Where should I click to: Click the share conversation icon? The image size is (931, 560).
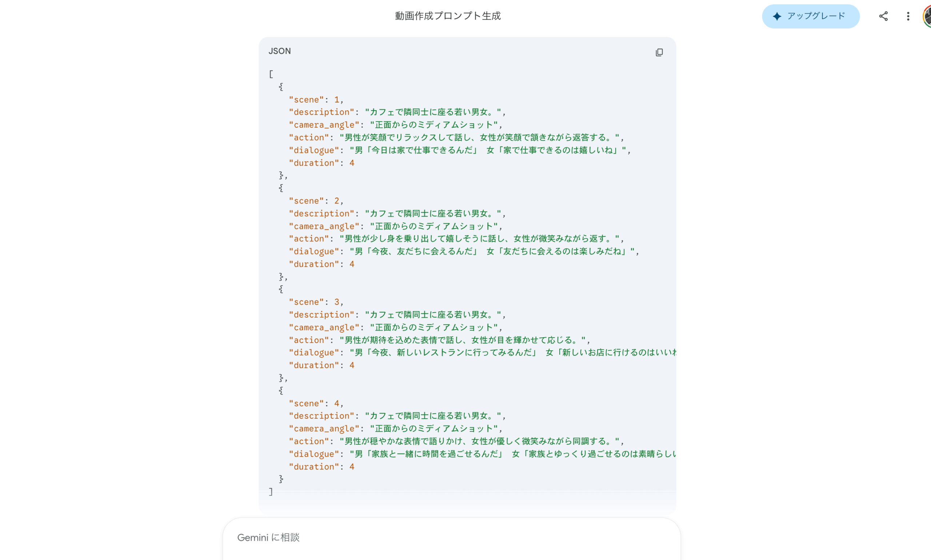click(883, 16)
